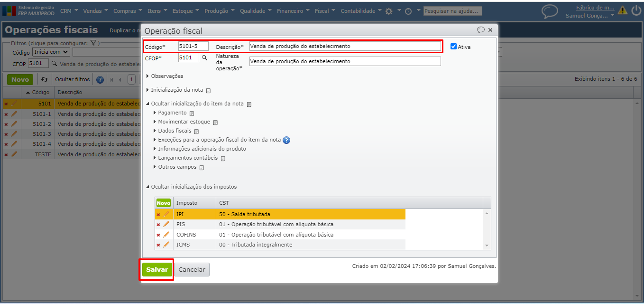
Task: Delete the COFINS tax row
Action: (158, 235)
